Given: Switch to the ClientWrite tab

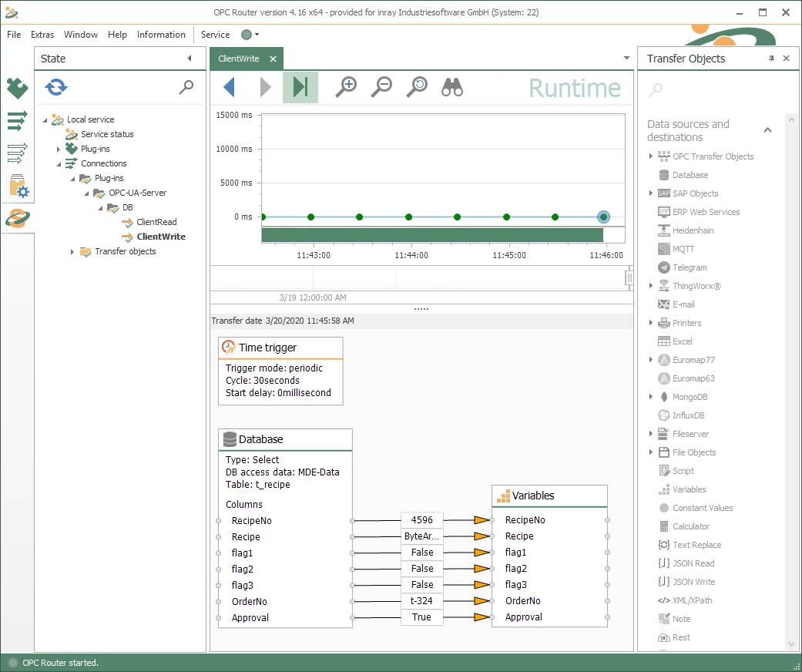Looking at the screenshot, I should coord(239,59).
